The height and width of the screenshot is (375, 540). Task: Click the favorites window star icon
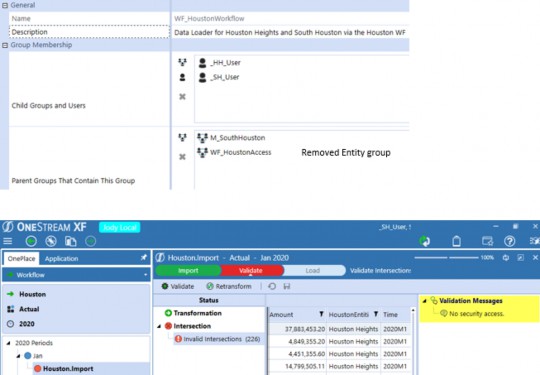(487, 241)
